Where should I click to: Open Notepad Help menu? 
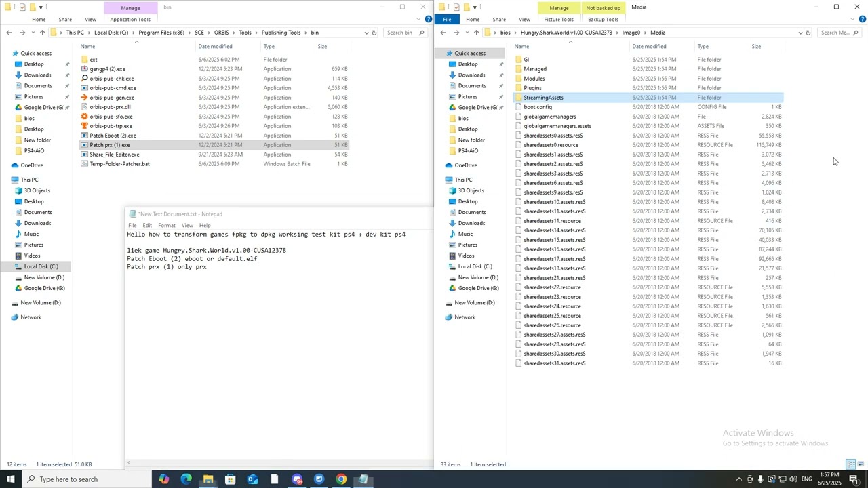[205, 225]
